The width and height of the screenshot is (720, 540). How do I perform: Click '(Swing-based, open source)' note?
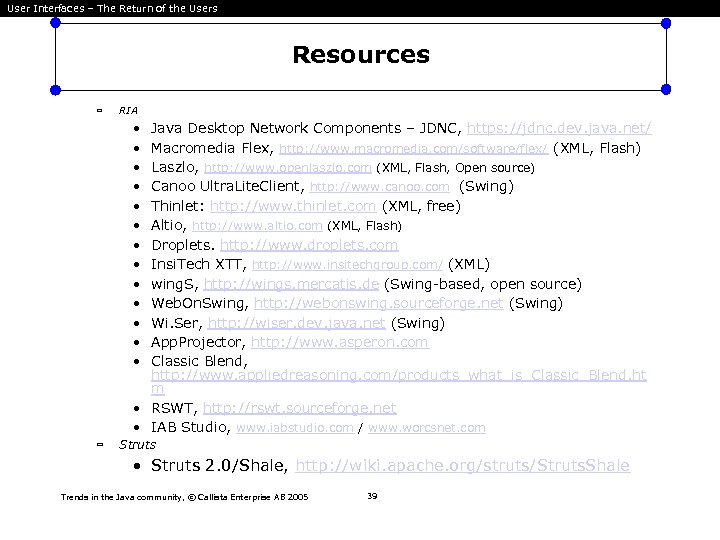(483, 284)
